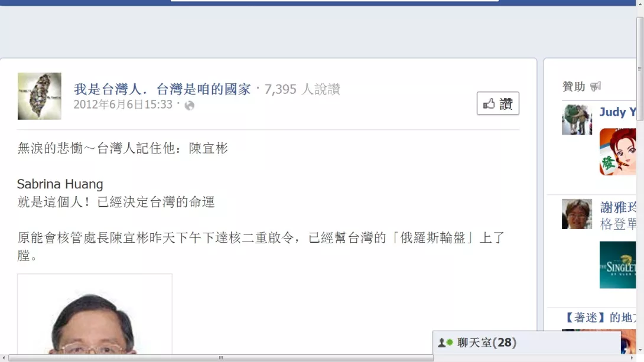The width and height of the screenshot is (644, 362).
Task: Click the horizontal scrollbar thumb
Action: tap(221, 358)
